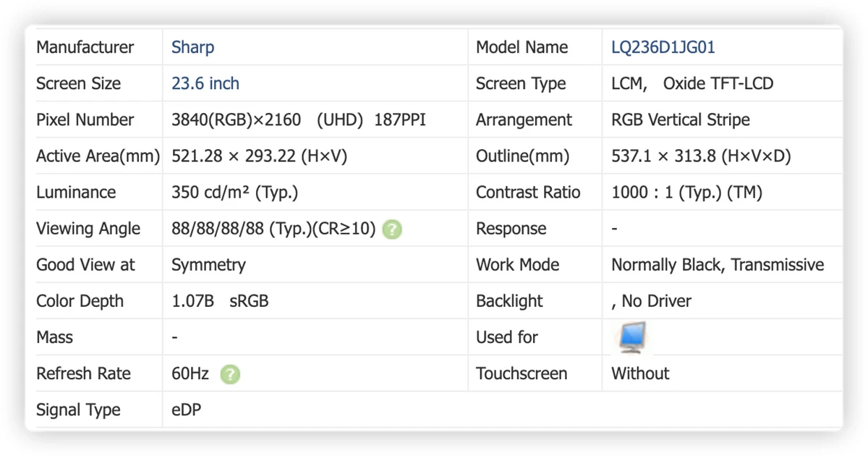
Task: Select the 350 cd/m² luminance value
Action: point(235,193)
